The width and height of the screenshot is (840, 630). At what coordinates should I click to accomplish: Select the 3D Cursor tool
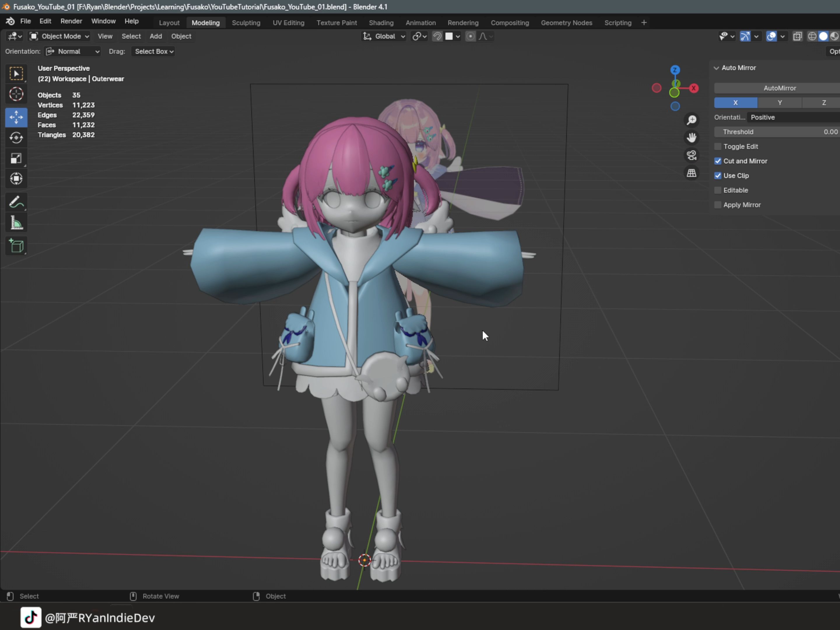coord(16,94)
